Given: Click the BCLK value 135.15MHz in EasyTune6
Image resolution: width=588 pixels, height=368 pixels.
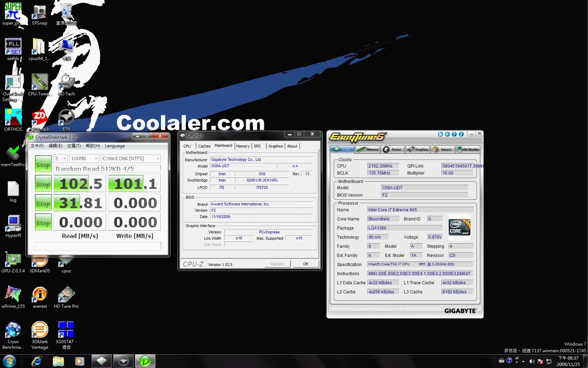Looking at the screenshot, I should tap(383, 173).
